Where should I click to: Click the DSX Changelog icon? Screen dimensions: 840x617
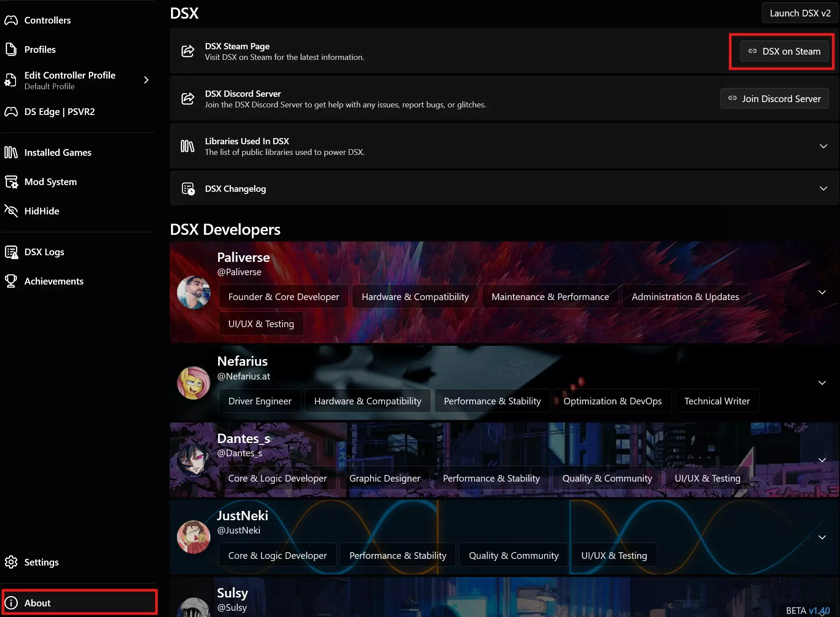pos(188,189)
